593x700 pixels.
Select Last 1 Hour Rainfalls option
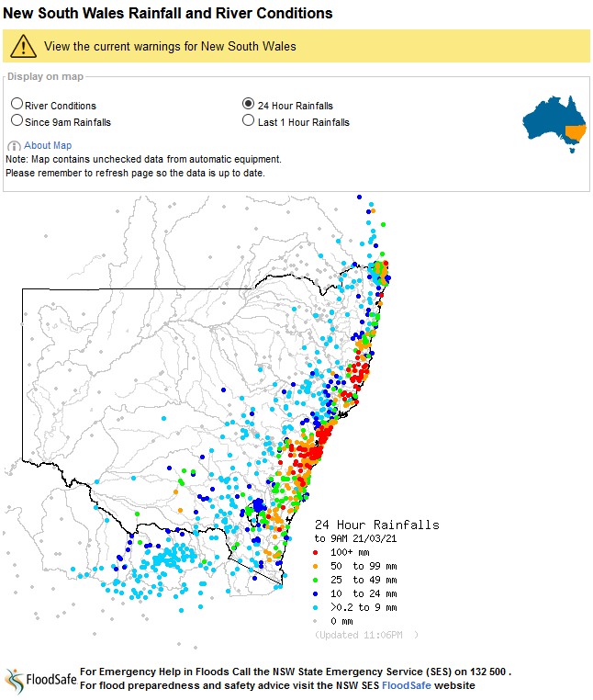248,120
